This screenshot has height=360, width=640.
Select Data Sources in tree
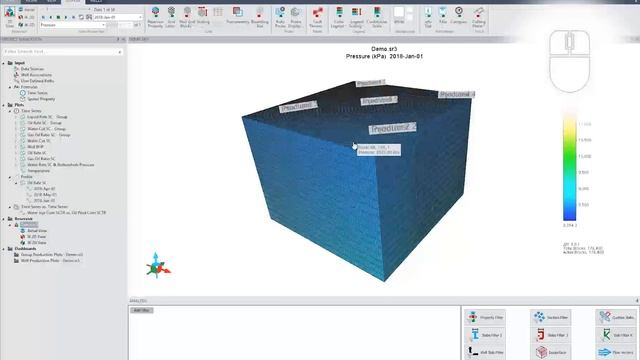(x=32, y=69)
